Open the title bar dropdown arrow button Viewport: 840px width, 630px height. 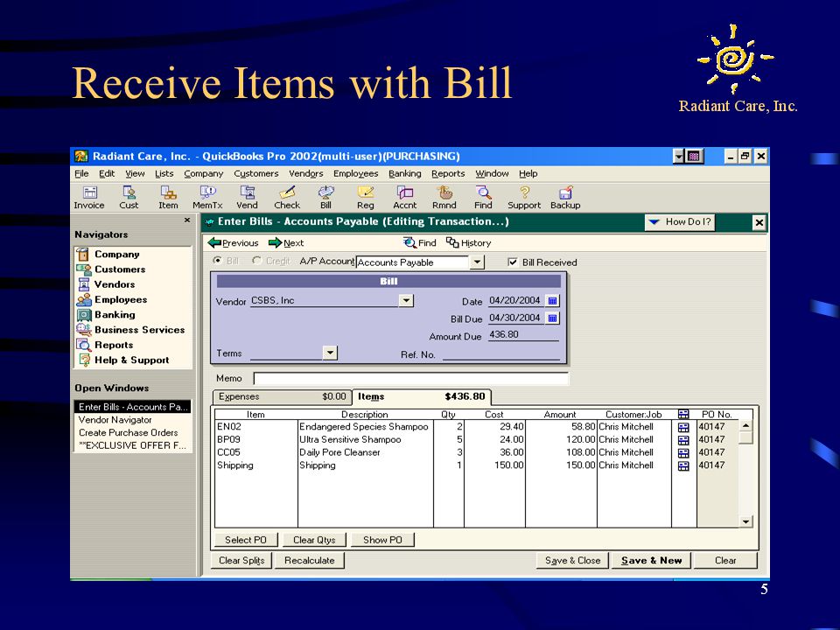(678, 156)
